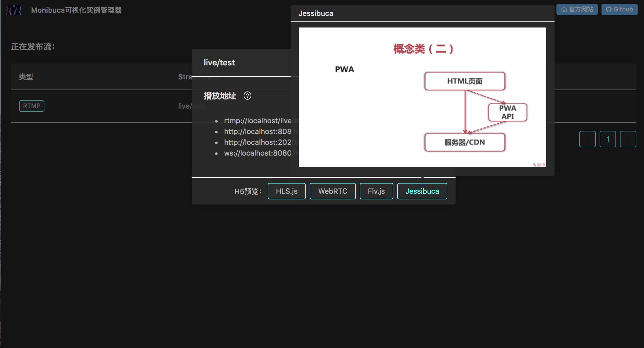Click the ws://localhost:8080 play address
The width and height of the screenshot is (644, 348).
point(257,153)
